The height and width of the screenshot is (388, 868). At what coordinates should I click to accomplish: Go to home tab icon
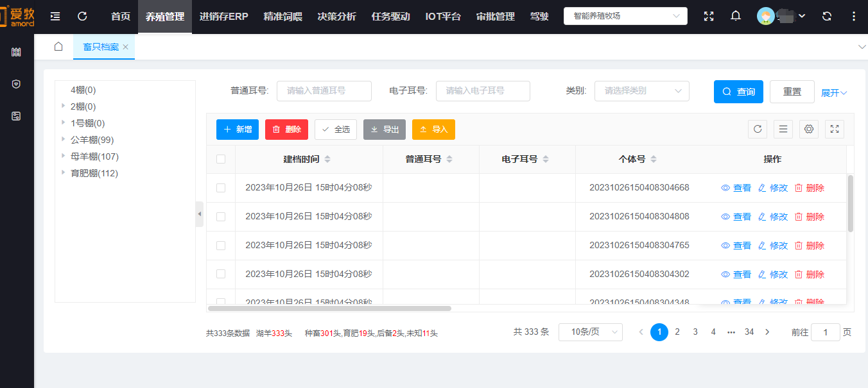[58, 47]
